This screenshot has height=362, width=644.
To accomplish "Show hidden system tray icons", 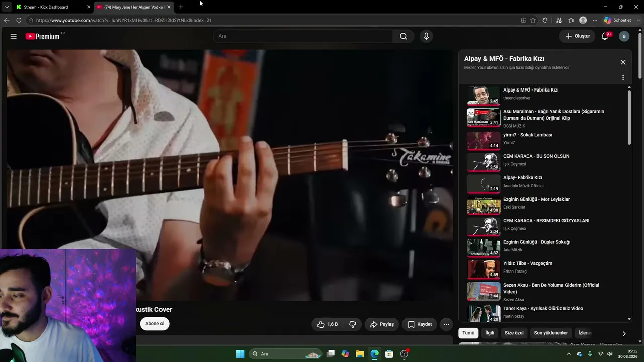I will 569,354.
